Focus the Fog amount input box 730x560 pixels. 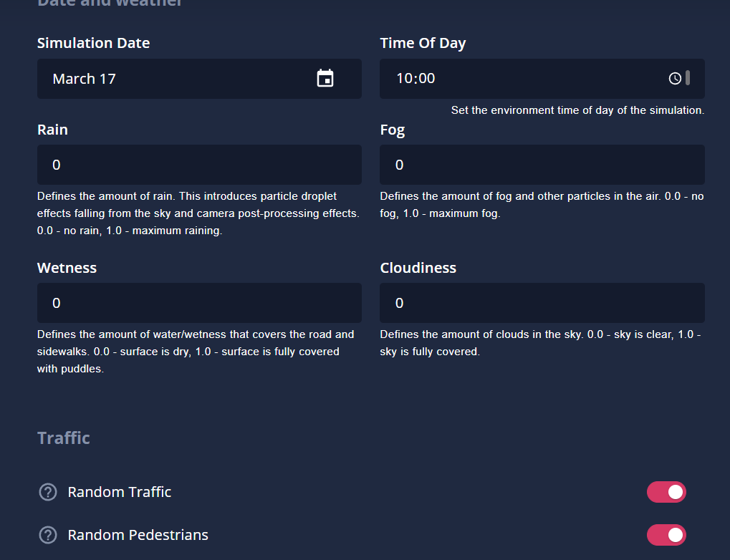[542, 165]
